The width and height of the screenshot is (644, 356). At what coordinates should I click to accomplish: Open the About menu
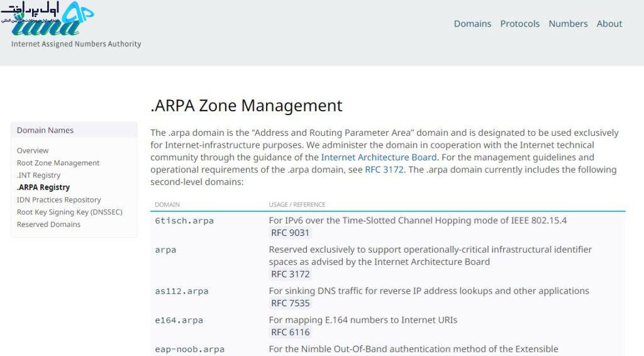pyautogui.click(x=609, y=24)
